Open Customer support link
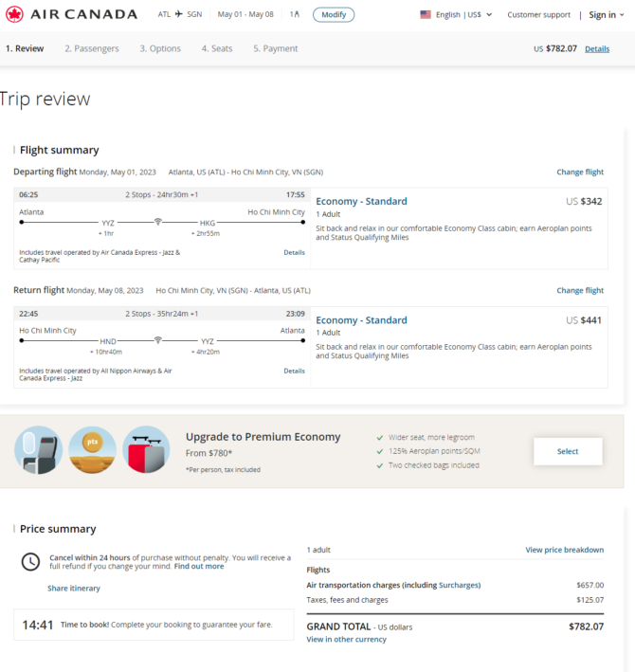635x672 pixels. pyautogui.click(x=538, y=14)
